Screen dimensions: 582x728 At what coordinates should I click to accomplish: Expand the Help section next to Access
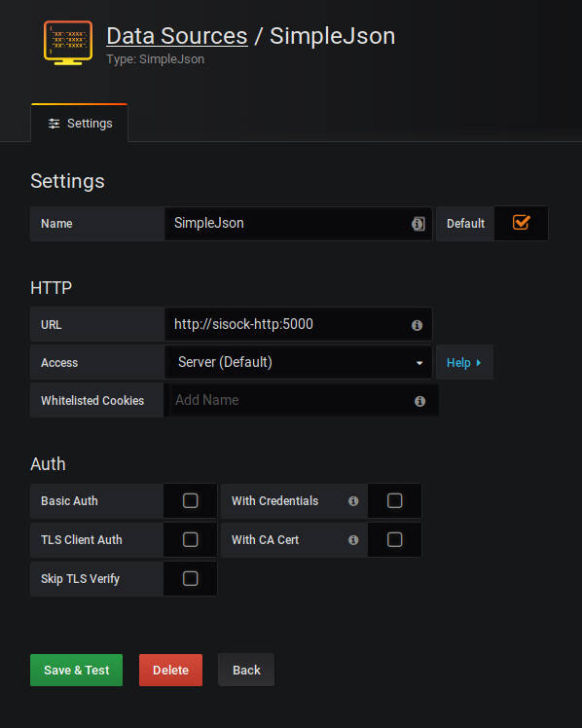coord(464,363)
